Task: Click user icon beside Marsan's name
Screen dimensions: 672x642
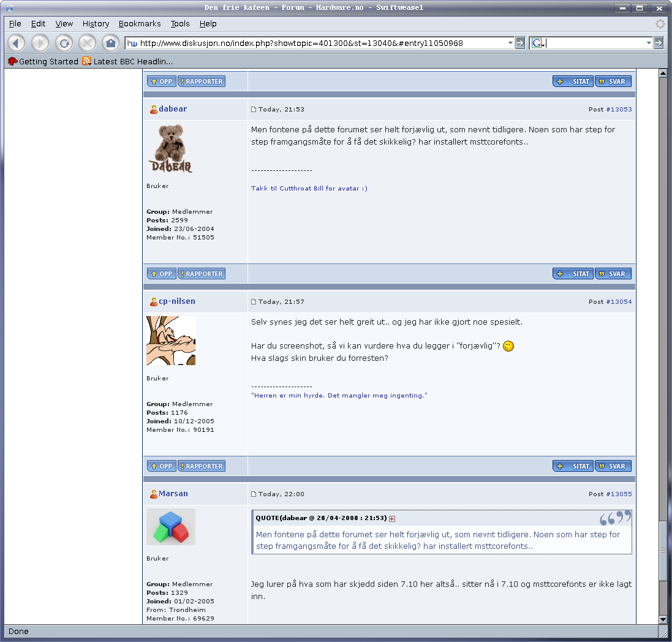Action: 153,494
